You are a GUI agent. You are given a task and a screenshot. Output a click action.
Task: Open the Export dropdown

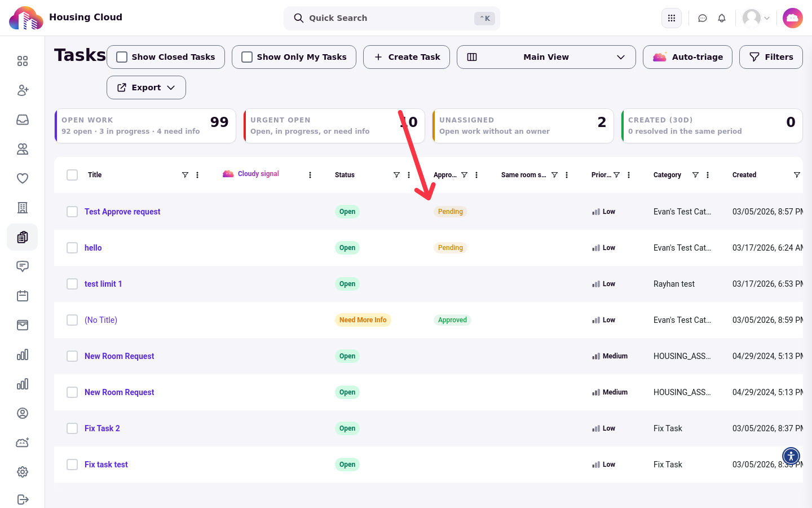[146, 87]
